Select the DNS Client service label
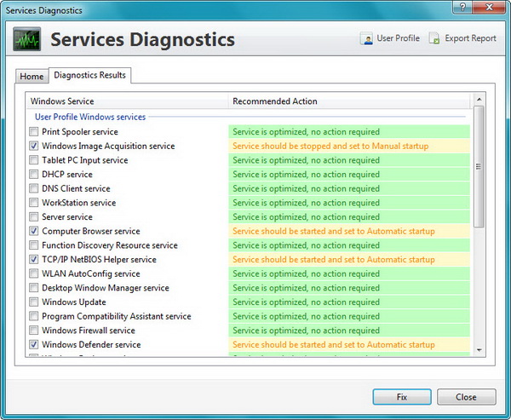The width and height of the screenshot is (511, 420). pyautogui.click(x=76, y=188)
